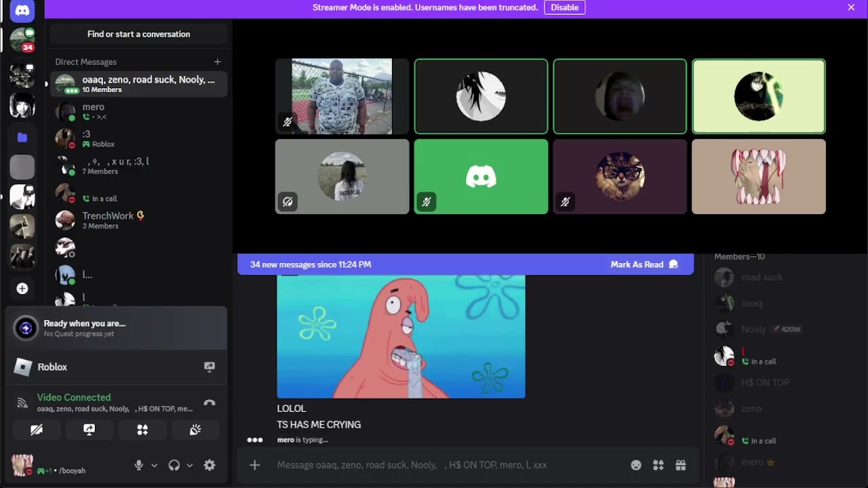Open server with black-haired anime portrait
Screen dimensions: 868x488
[22, 106]
